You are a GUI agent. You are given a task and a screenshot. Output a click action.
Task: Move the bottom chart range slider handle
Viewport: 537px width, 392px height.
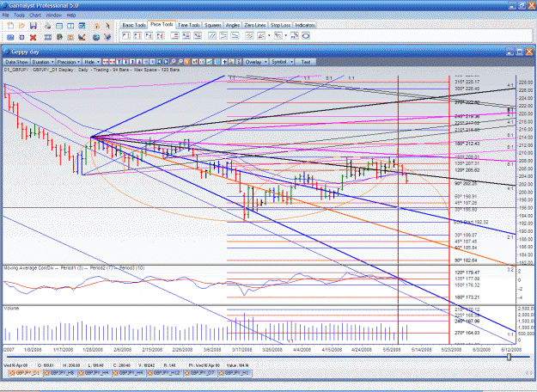click(509, 357)
